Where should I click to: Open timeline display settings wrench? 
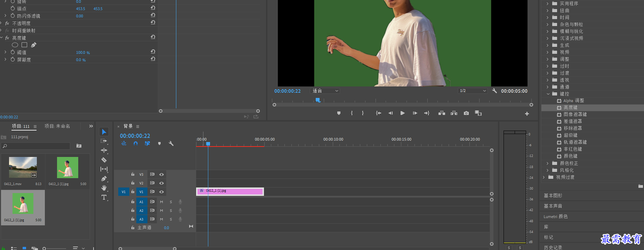click(171, 143)
